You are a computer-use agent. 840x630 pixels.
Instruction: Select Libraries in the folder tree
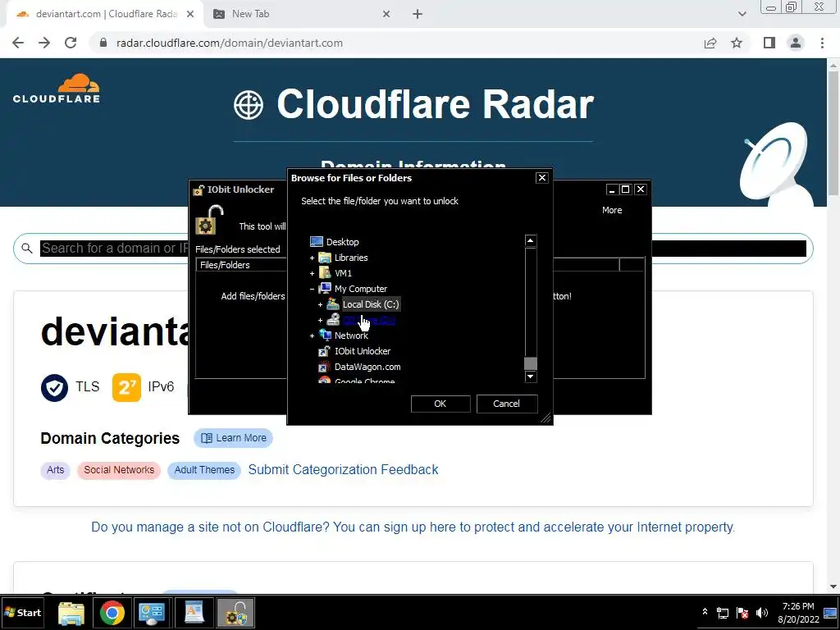[x=351, y=258]
